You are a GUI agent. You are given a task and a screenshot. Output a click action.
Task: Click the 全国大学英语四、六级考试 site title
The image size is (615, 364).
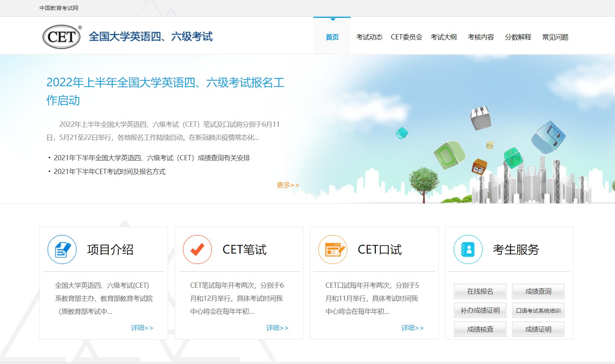pos(151,36)
